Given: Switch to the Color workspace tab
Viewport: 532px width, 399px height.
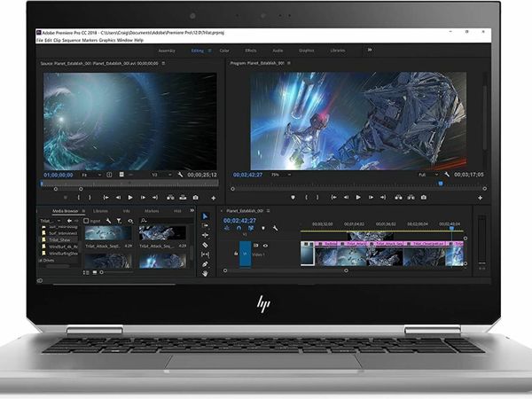Looking at the screenshot, I should click(224, 51).
